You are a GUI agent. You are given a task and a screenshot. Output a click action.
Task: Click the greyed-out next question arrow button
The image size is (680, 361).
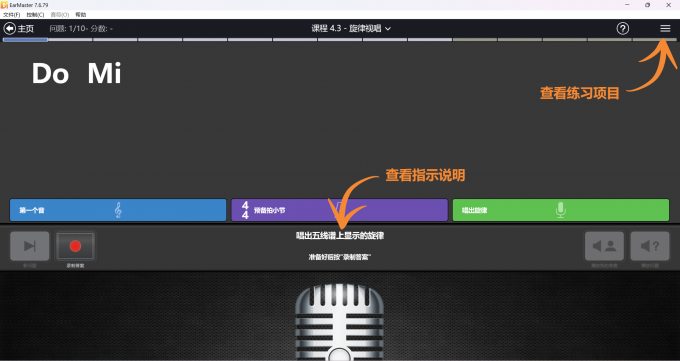pos(29,246)
